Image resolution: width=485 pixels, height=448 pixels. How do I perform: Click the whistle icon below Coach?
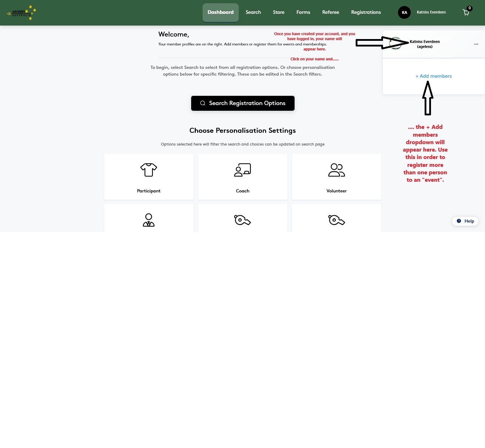point(242,220)
